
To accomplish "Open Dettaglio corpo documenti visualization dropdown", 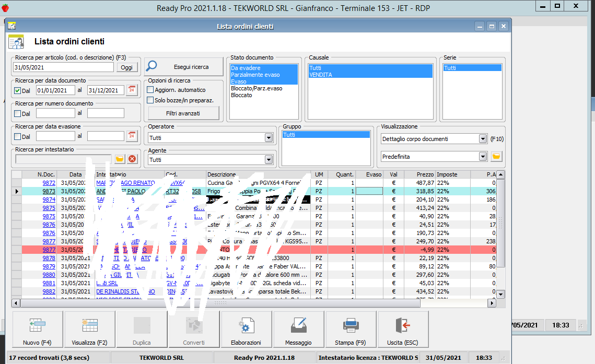I will [x=483, y=139].
